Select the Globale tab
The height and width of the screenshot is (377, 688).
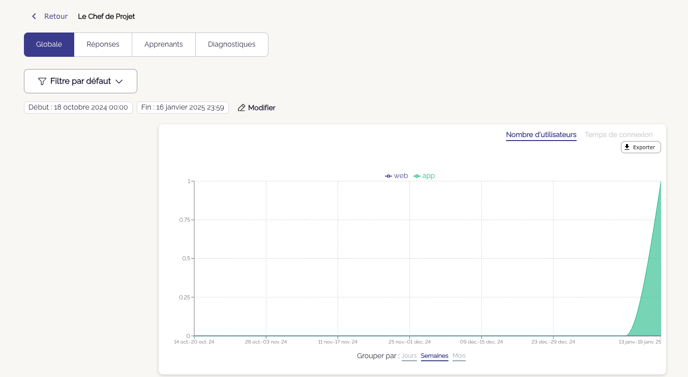click(49, 44)
